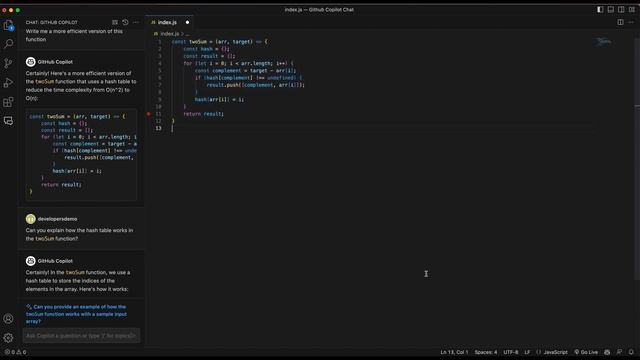Toggle secondary side bar layout button
The width and height of the screenshot is (640, 360).
[621, 9]
